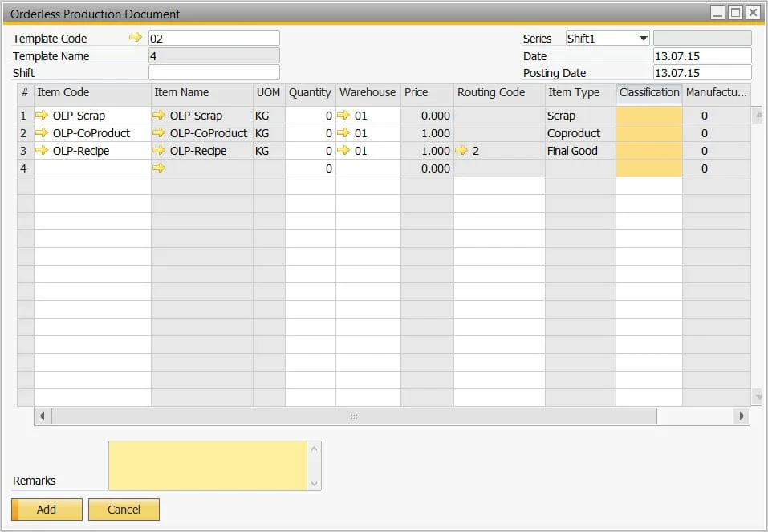
Task: Click left arrow of horizontal scrollbar
Action: coord(43,416)
